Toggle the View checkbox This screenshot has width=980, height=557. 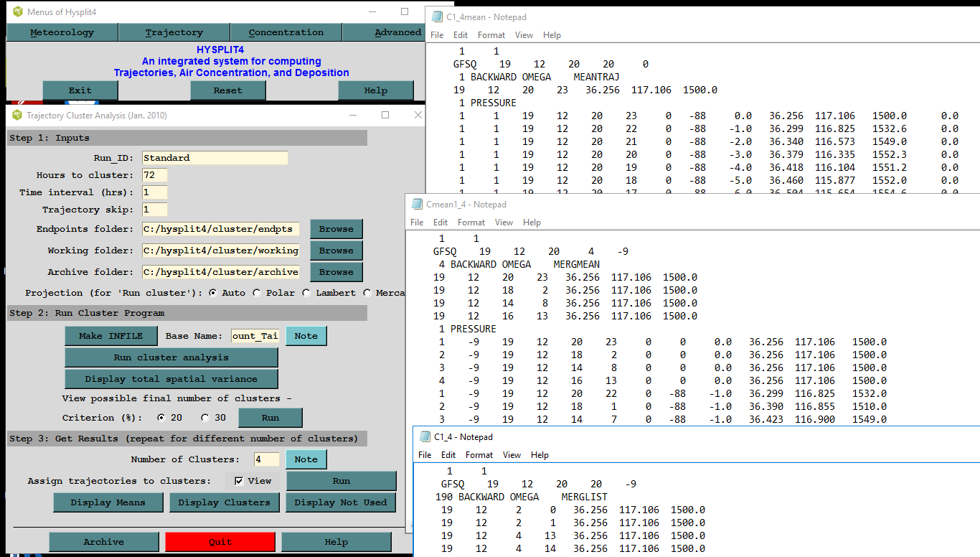point(240,481)
